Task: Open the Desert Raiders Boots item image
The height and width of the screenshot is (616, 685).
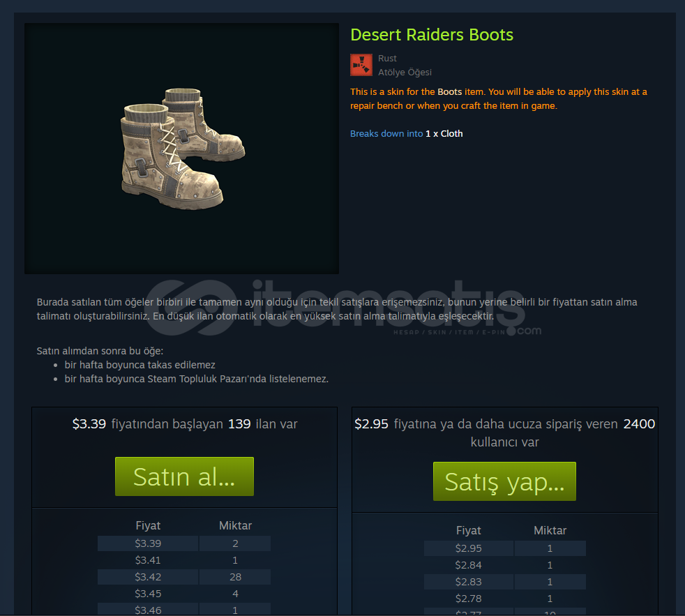Action: (x=182, y=149)
